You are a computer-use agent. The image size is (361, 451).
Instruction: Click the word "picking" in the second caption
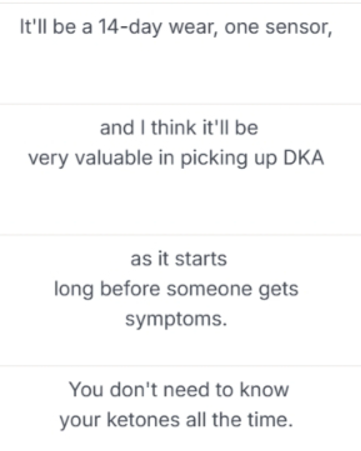[214, 158]
